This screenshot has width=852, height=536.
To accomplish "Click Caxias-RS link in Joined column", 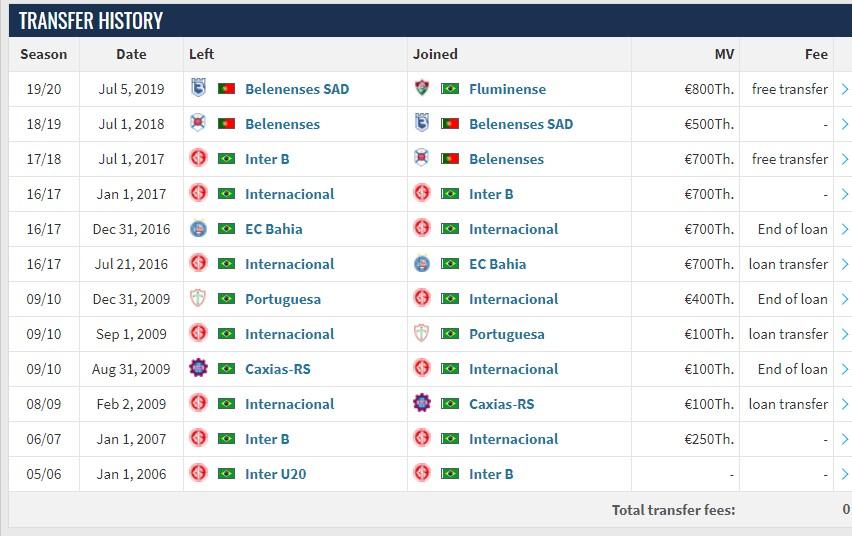I will click(501, 404).
